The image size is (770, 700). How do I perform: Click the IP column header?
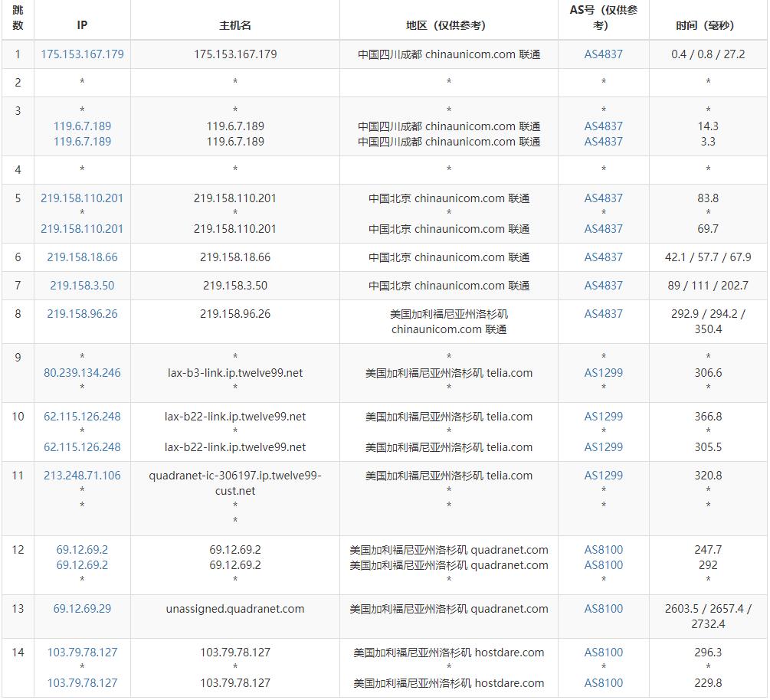point(82,25)
